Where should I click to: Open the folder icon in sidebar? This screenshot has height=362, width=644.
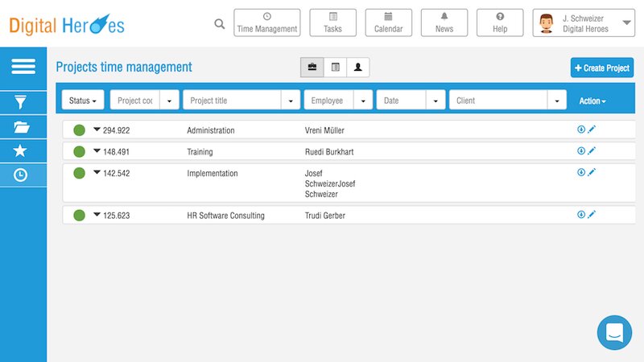(22, 126)
